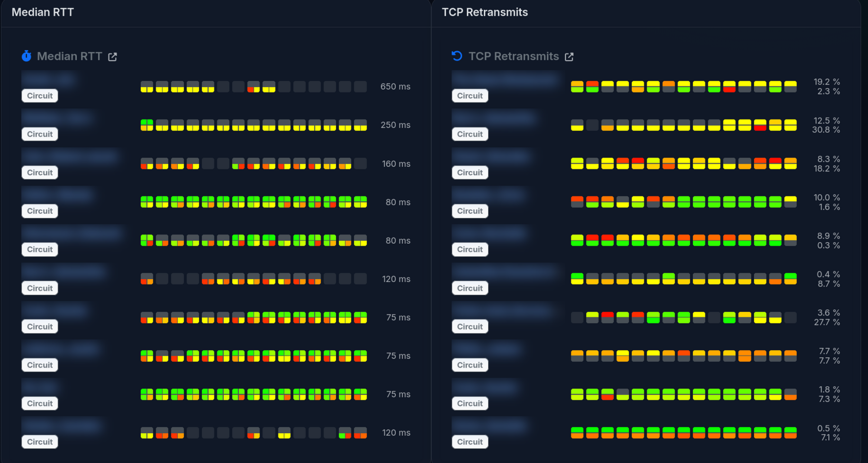868x463 pixels.
Task: Click first heatmap block in the 250 ms row
Action: [147, 125]
